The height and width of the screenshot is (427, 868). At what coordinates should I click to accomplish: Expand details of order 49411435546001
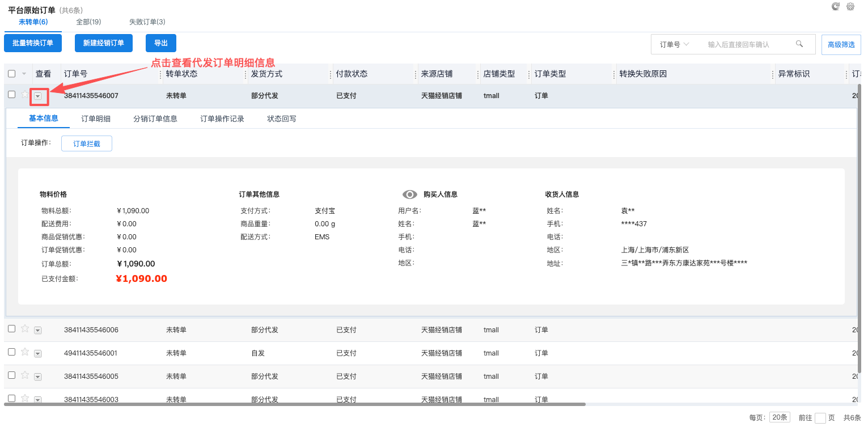[38, 353]
